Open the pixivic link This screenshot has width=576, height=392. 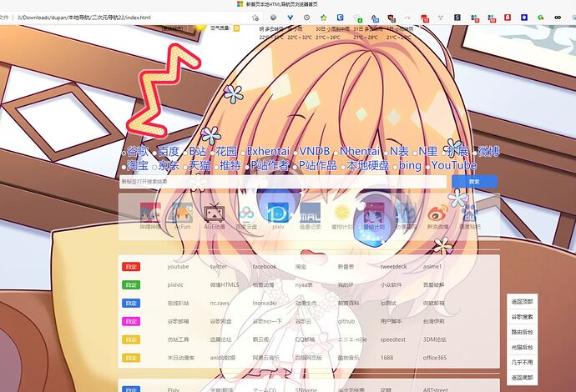pos(175,284)
